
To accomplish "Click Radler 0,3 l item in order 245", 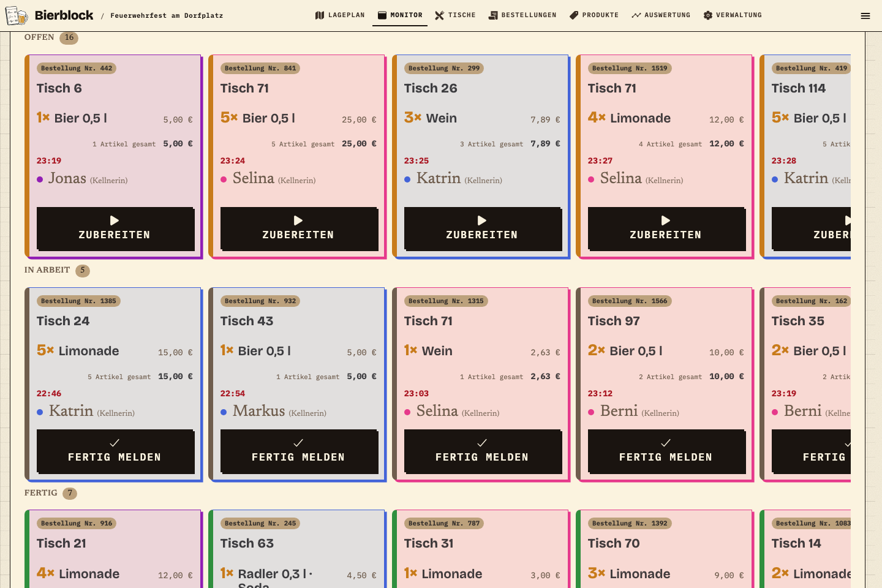I will tap(275, 579).
